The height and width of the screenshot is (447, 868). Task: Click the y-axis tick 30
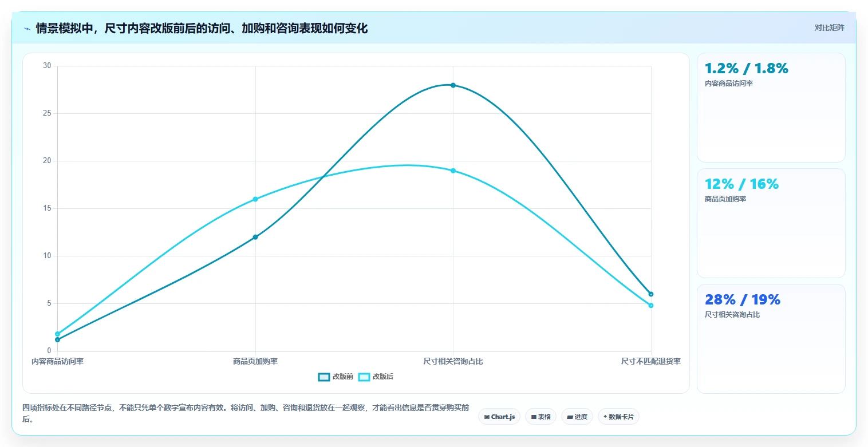coord(47,66)
